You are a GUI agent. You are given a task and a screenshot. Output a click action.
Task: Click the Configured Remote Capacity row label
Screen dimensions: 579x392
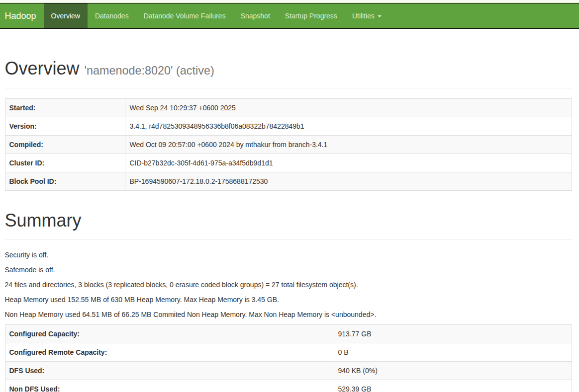(58, 352)
